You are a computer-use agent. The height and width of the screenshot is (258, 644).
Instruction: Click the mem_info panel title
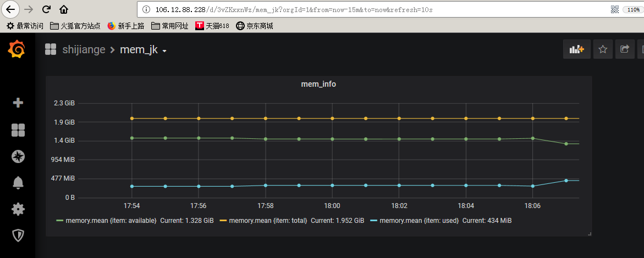click(x=318, y=84)
